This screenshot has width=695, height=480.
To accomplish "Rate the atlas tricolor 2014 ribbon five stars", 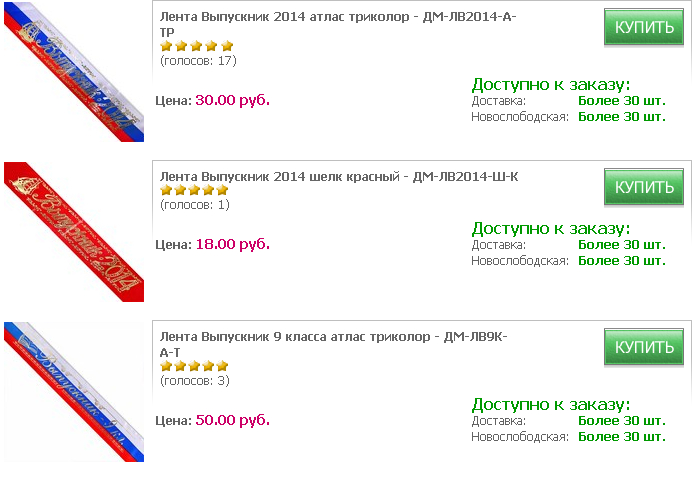I will [x=227, y=46].
